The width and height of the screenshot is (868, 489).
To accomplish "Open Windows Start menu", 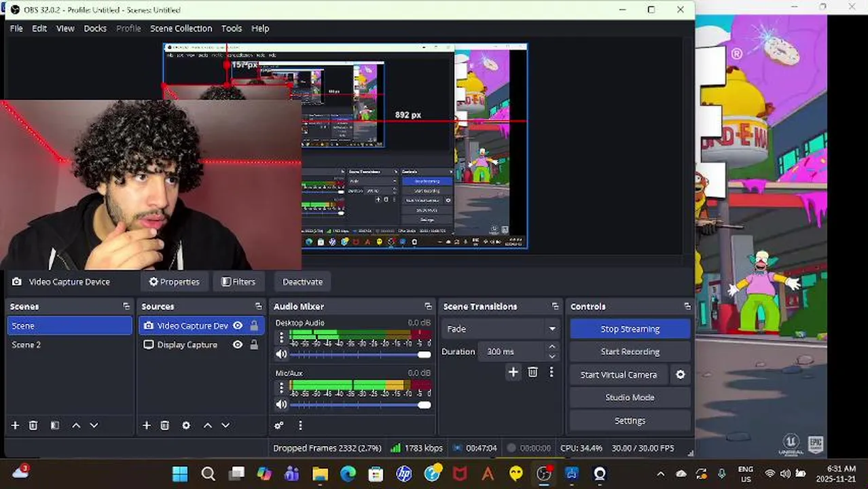I will pos(180,473).
